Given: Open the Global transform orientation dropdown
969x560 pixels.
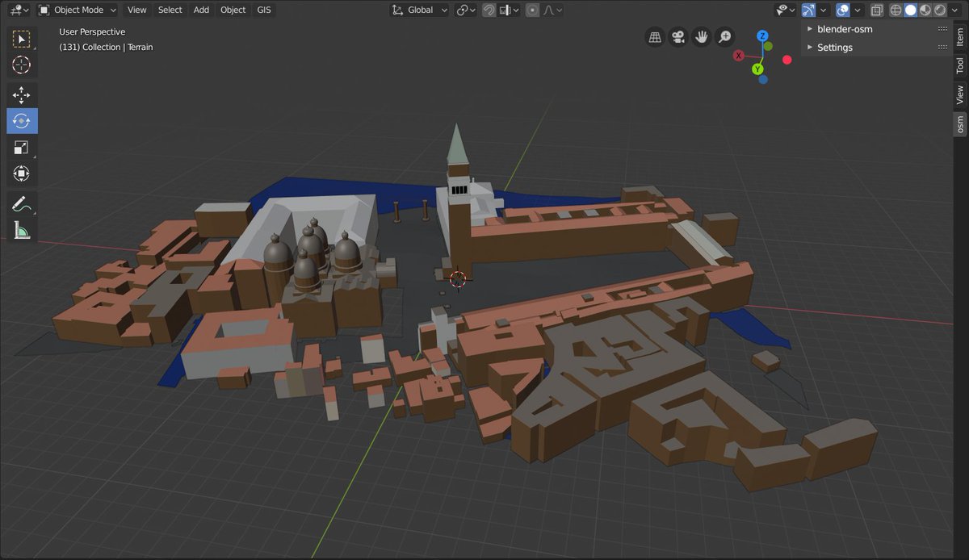Looking at the screenshot, I should click(420, 10).
